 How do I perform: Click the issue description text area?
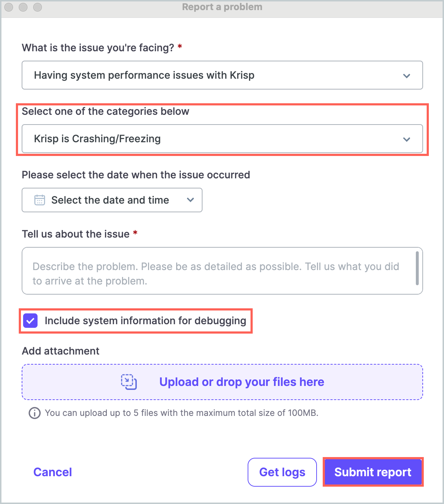(217, 271)
